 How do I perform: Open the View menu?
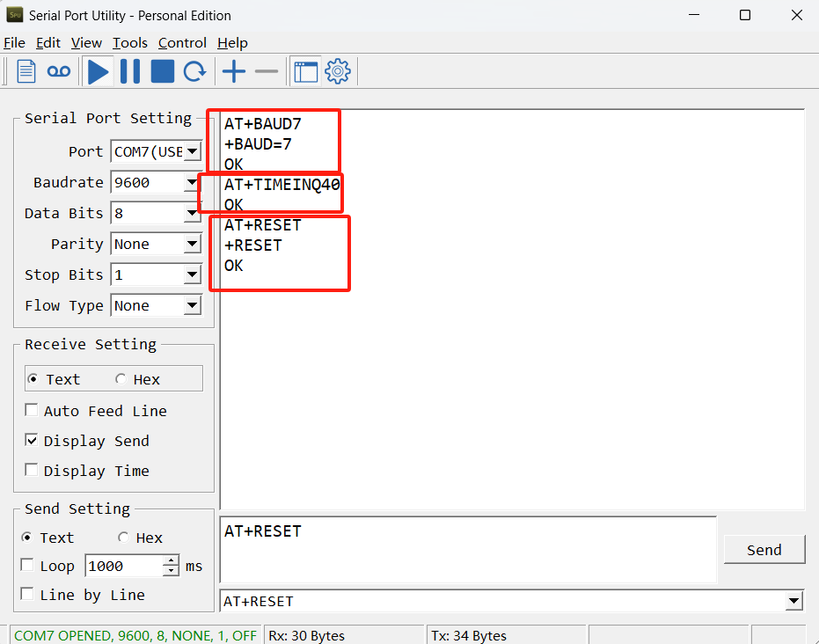[x=86, y=43]
